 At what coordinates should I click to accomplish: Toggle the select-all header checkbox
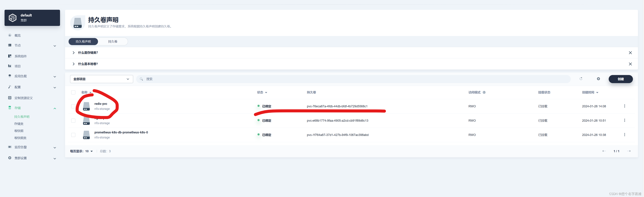73,92
